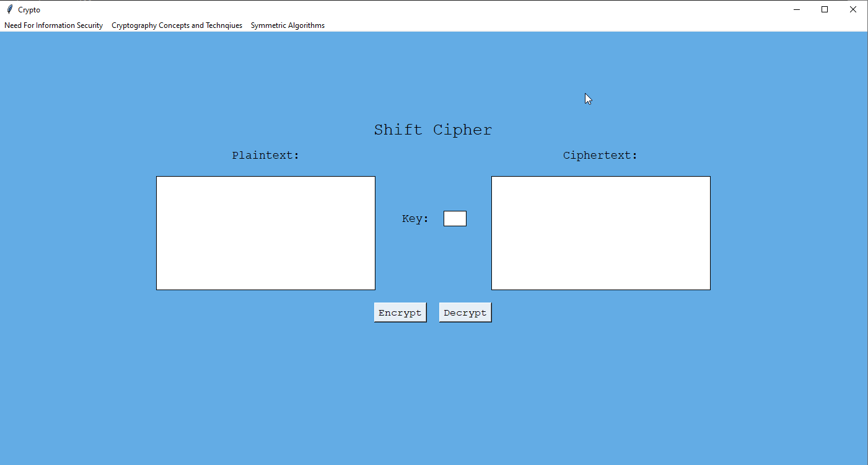The height and width of the screenshot is (465, 868).
Task: Click the Crypto feather app icon
Action: coord(9,9)
